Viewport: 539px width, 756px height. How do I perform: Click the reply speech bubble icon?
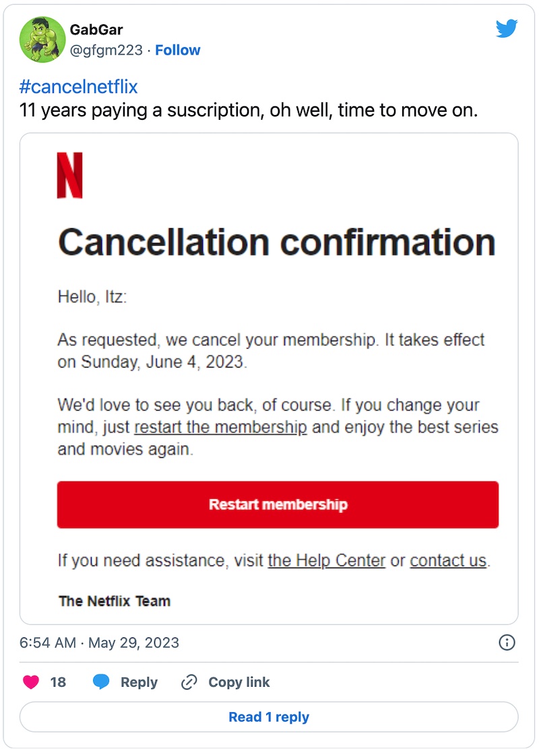[101, 682]
